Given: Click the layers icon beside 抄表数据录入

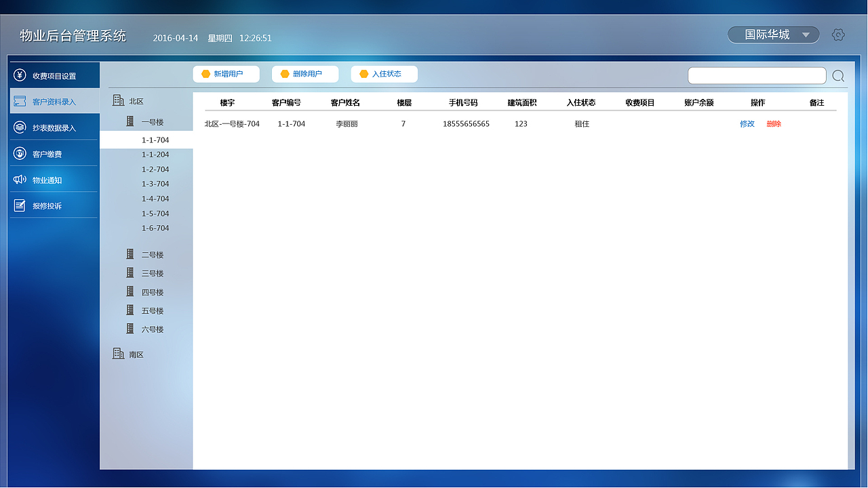Looking at the screenshot, I should [20, 127].
